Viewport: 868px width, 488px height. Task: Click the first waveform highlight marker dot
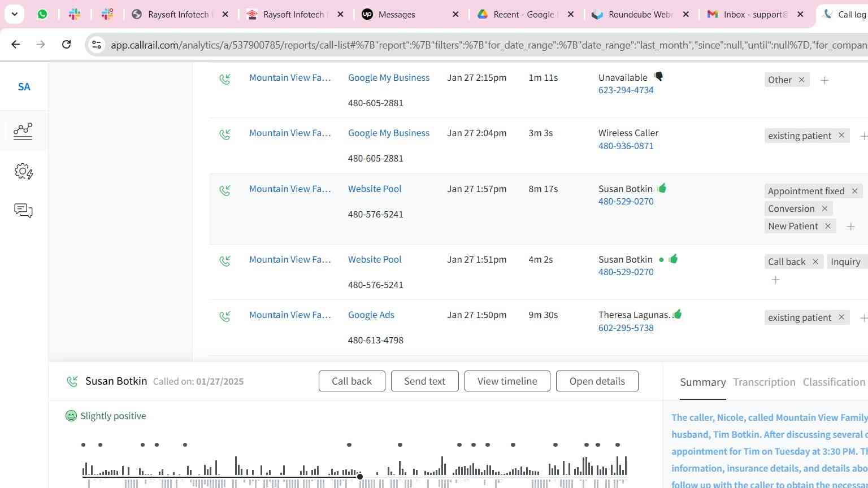pyautogui.click(x=83, y=445)
